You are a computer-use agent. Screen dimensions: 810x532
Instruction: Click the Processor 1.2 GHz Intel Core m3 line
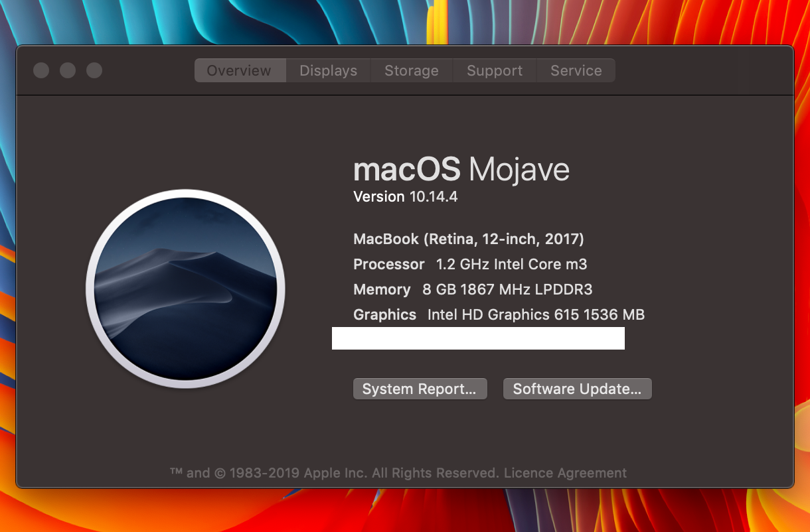coord(470,264)
